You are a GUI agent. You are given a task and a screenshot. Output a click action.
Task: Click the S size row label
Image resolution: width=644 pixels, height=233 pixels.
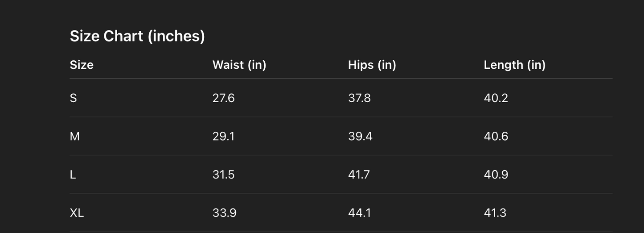tap(74, 98)
